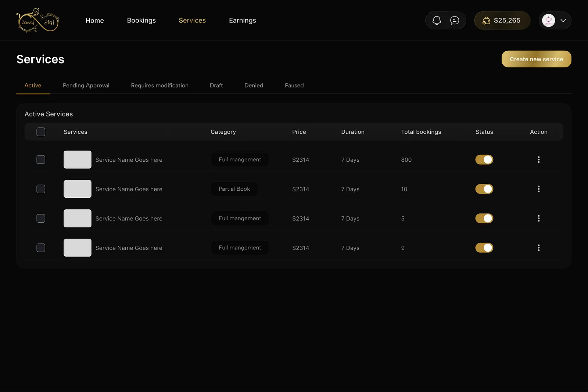
Task: Open action menu for row with 9 bookings
Action: coord(539,248)
